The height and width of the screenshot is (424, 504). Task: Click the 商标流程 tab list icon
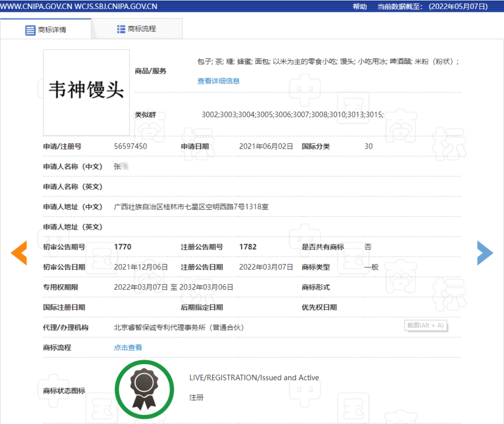121,29
